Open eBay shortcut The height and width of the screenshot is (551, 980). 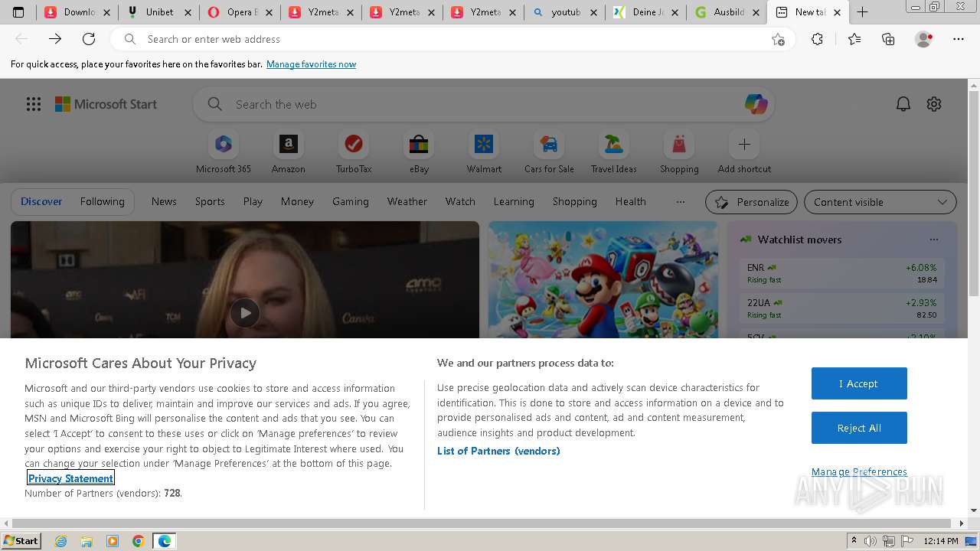(419, 152)
